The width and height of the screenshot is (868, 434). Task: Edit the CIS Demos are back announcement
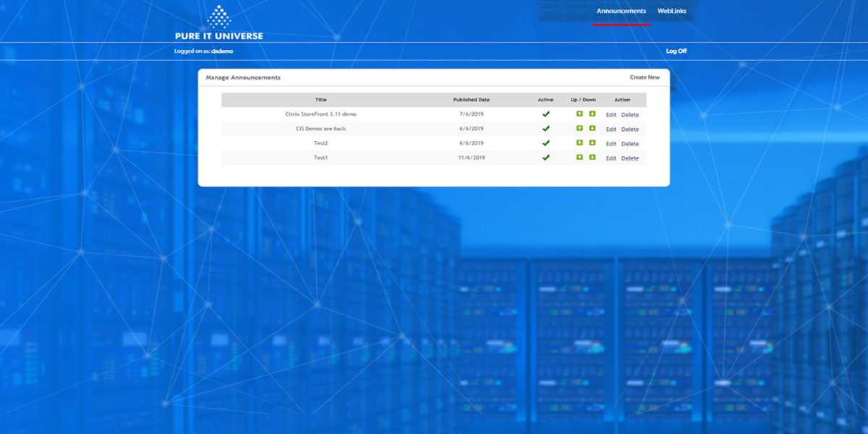tap(612, 129)
